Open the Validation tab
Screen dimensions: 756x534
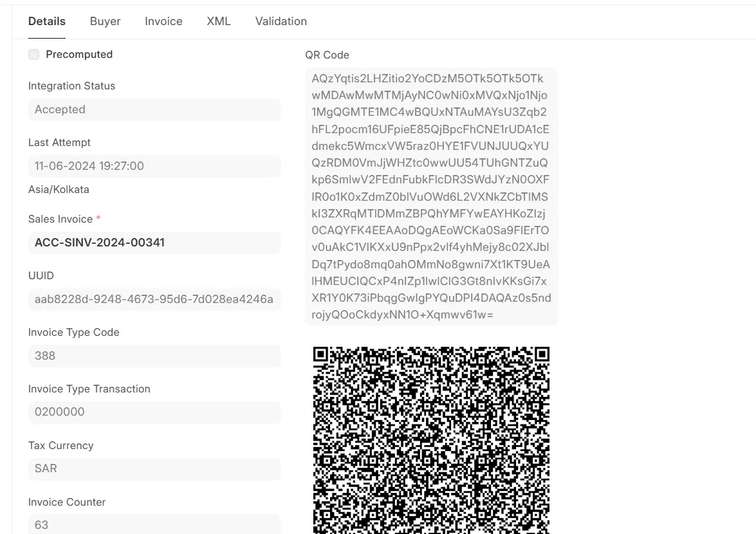tap(281, 21)
